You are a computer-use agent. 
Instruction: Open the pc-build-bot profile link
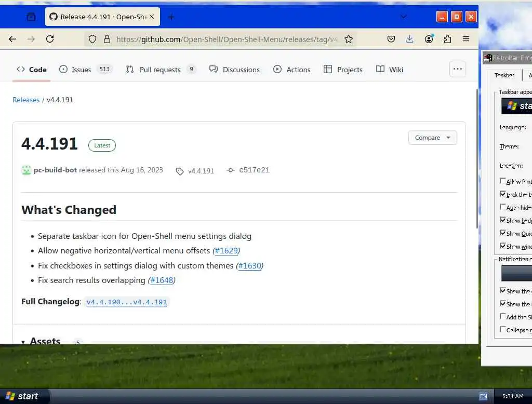coord(55,170)
